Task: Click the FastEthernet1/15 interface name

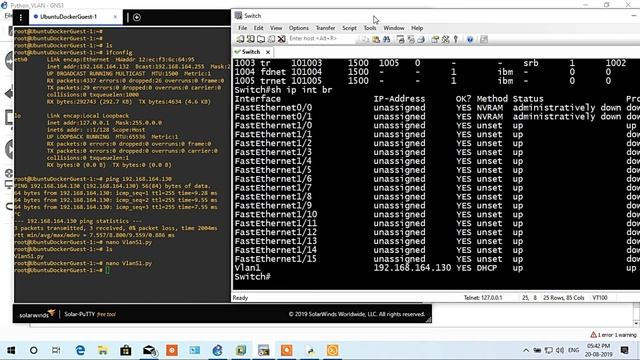Action: (276, 259)
